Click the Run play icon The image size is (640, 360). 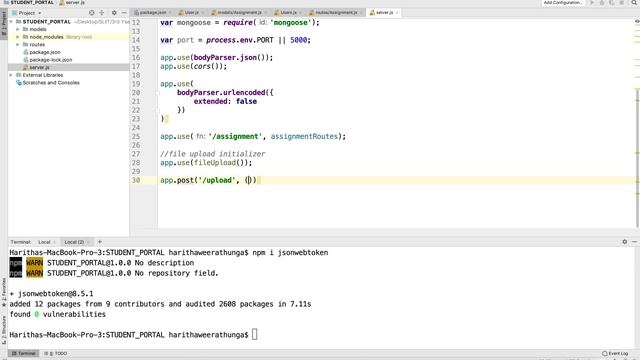coord(592,2)
